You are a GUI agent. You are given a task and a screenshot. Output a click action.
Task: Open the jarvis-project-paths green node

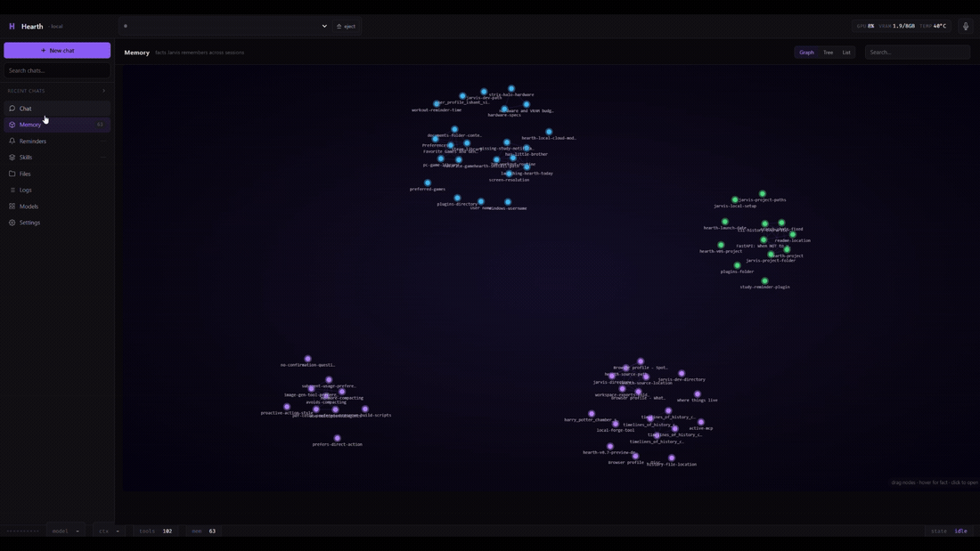(763, 194)
